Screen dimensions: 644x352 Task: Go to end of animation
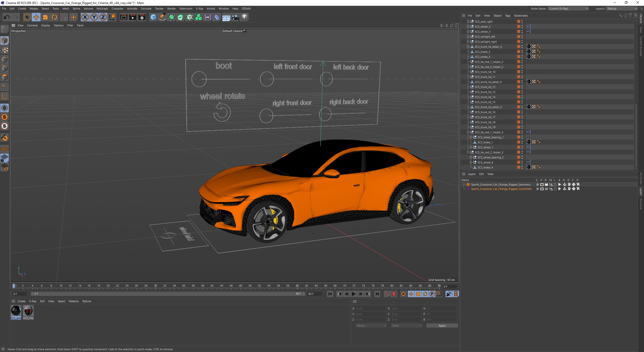point(377,294)
